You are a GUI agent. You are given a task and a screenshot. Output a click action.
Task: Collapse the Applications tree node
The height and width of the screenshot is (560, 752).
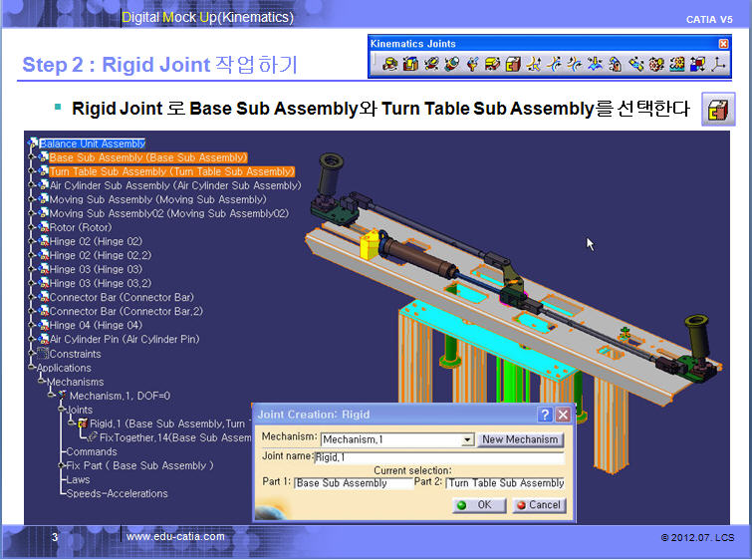click(x=33, y=368)
